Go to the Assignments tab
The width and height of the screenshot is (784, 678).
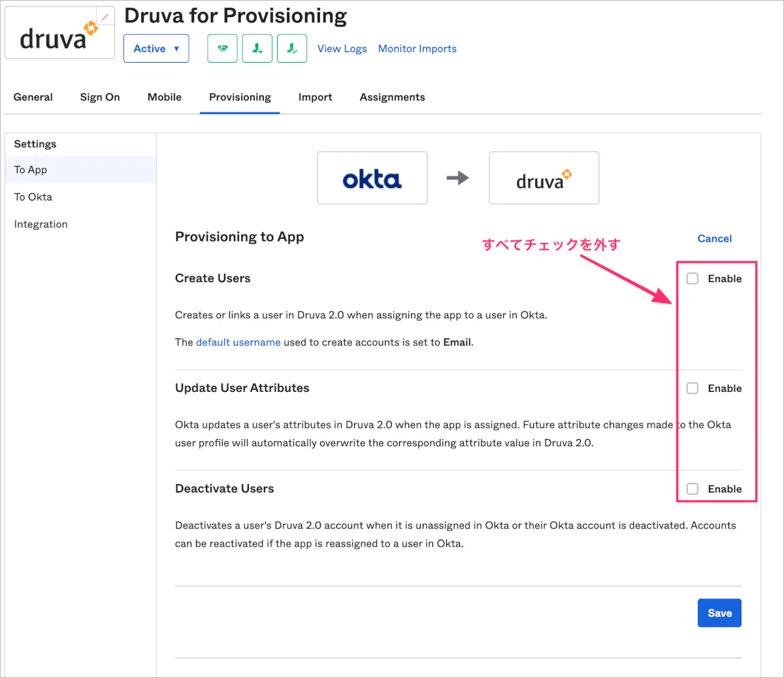[392, 97]
